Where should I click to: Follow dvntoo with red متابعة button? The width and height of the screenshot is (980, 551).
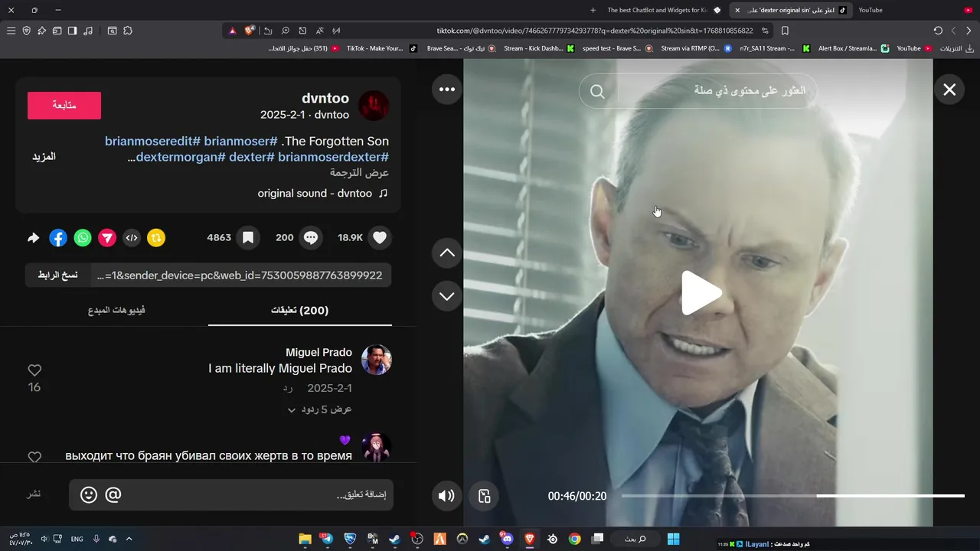(64, 106)
